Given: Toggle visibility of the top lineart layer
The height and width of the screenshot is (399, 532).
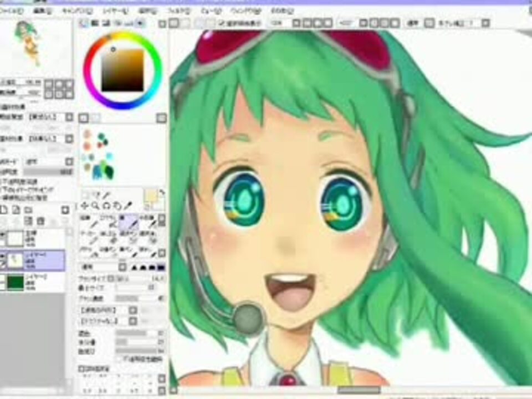Looking at the screenshot, I should 2,235.
